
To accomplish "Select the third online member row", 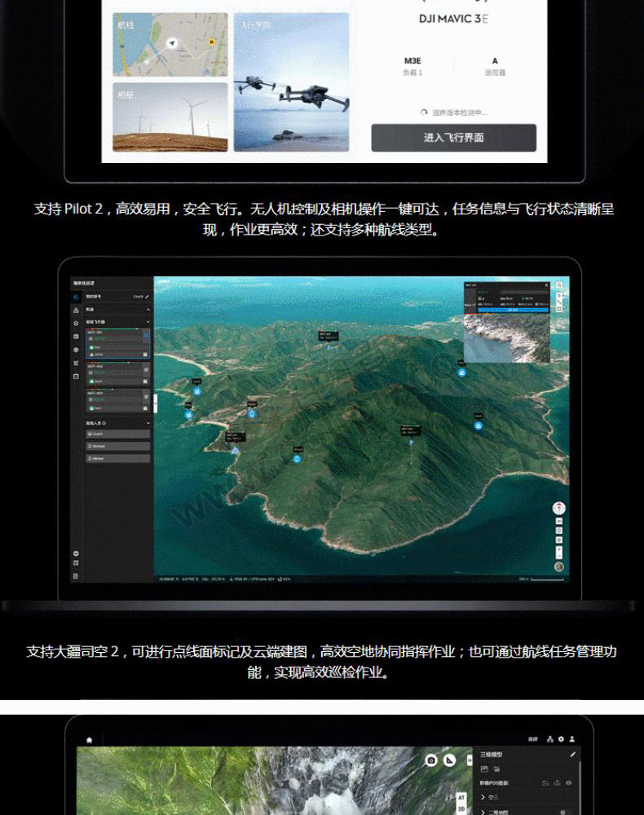I will point(118,458).
